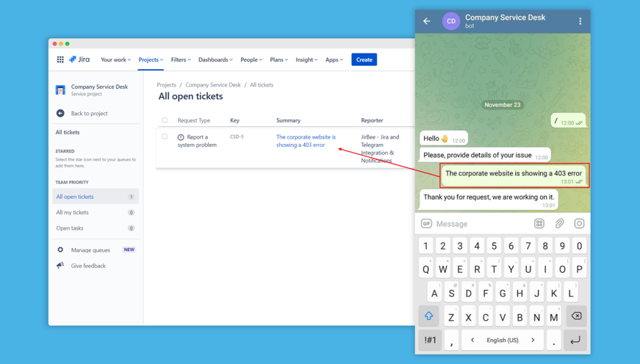Click the All tickets breadcrumb link
640x364 pixels.
pyautogui.click(x=262, y=85)
